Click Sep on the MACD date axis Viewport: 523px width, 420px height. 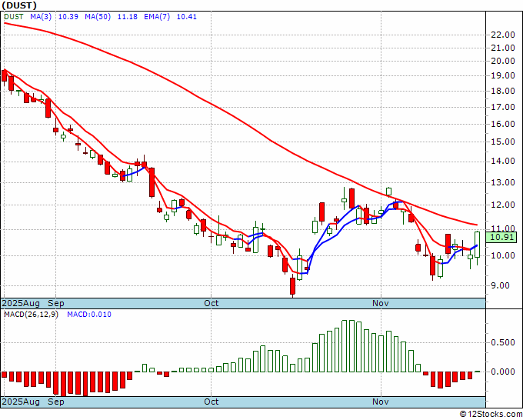(55, 402)
